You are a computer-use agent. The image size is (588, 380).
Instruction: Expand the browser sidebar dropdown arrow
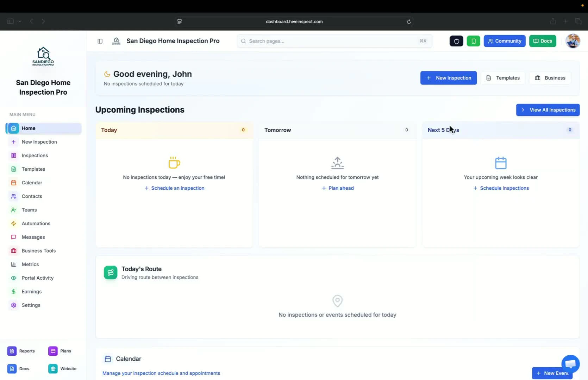click(x=20, y=21)
